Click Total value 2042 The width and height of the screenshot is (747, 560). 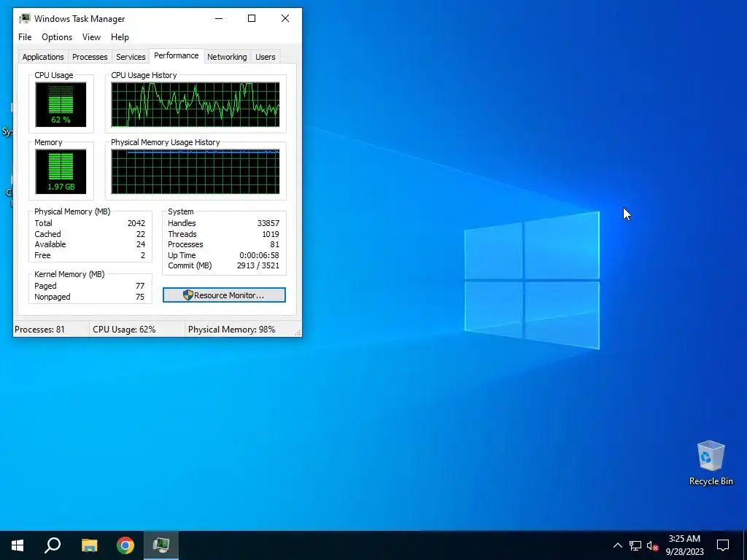click(x=136, y=223)
